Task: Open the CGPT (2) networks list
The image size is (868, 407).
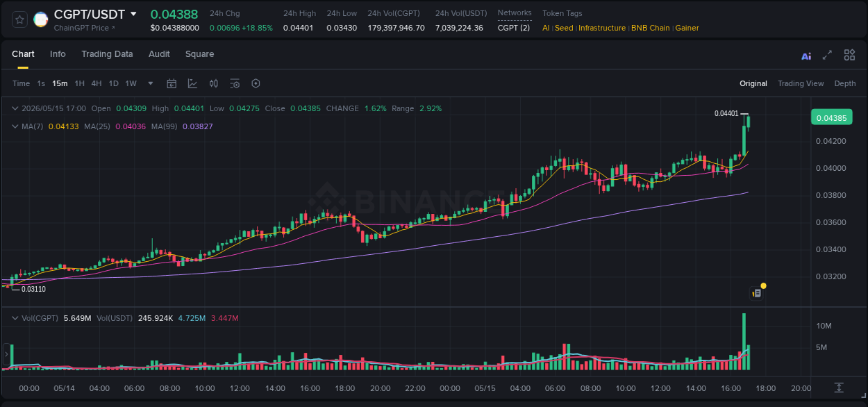Action: pos(514,28)
